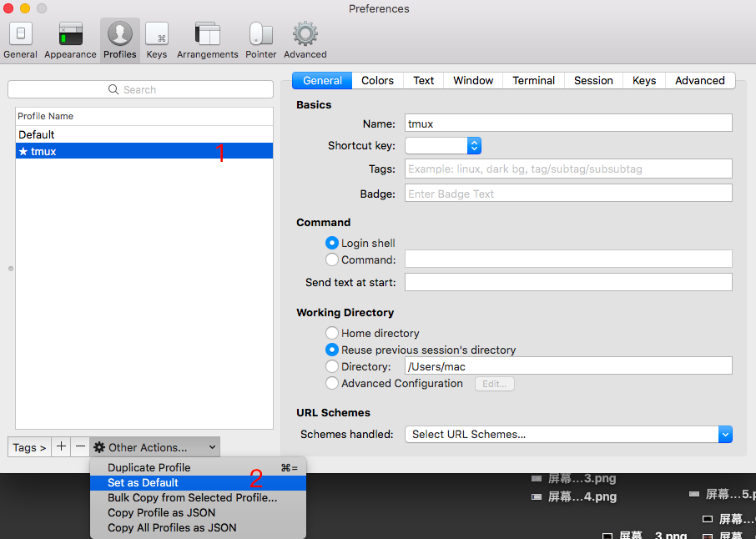Image resolution: width=756 pixels, height=539 pixels.
Task: Open the Appearance preferences icon
Action: click(x=70, y=39)
